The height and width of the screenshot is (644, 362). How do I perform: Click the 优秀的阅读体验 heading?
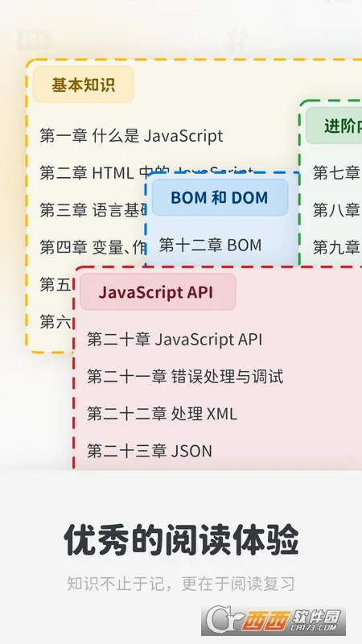(181, 539)
